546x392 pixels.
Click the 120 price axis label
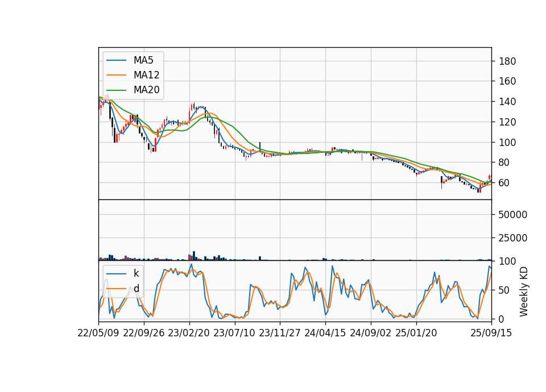point(507,122)
